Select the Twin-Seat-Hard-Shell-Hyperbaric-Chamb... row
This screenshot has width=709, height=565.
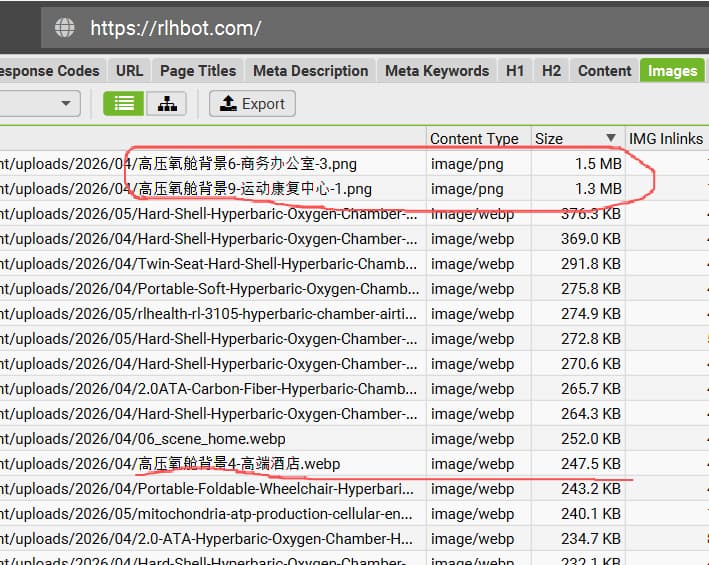point(354,264)
